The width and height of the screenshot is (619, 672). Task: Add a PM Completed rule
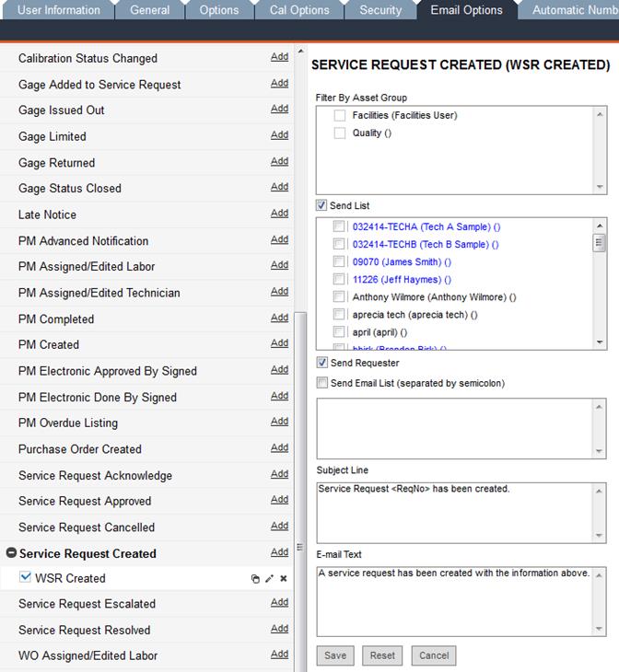click(x=280, y=318)
